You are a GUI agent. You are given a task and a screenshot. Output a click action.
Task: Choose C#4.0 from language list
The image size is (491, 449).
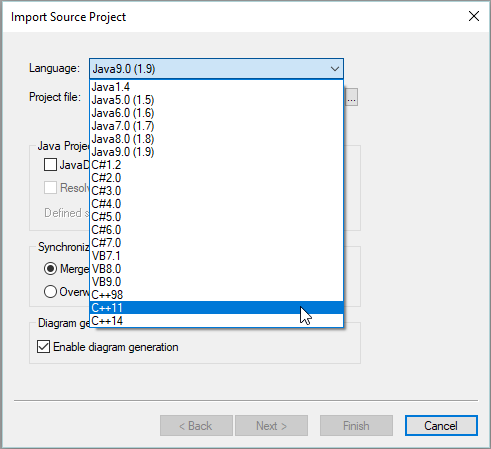[217, 204]
